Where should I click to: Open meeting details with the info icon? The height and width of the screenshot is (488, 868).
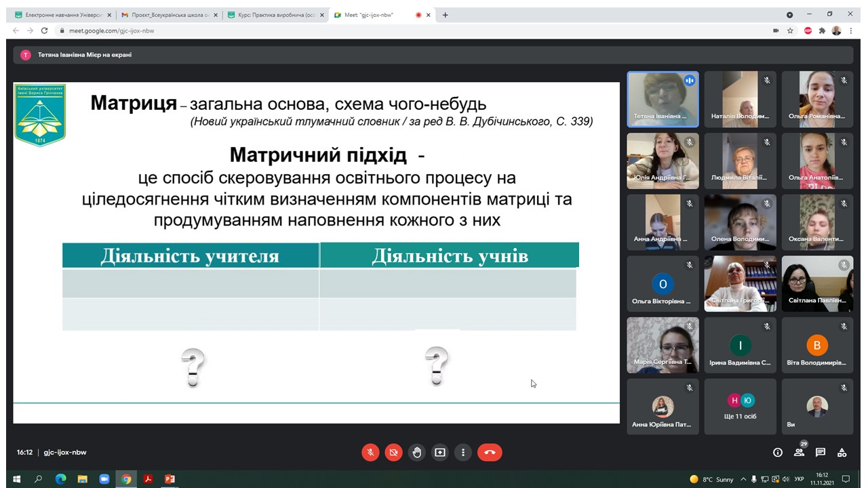[x=777, y=452]
